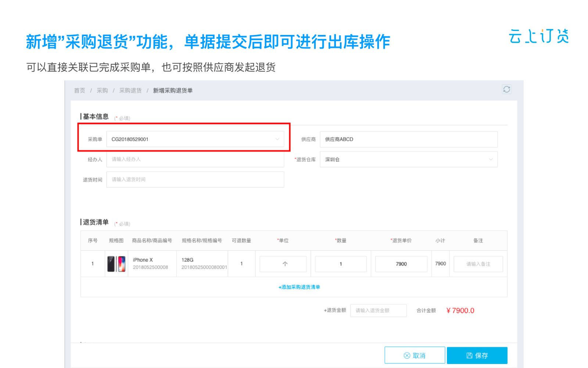Select product number 2018052500008
The width and height of the screenshot is (588, 368).
coord(150,268)
